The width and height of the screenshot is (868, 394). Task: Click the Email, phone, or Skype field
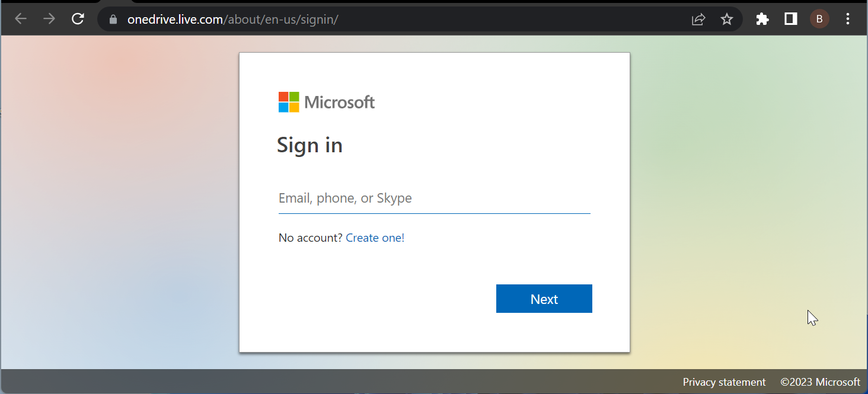click(435, 198)
